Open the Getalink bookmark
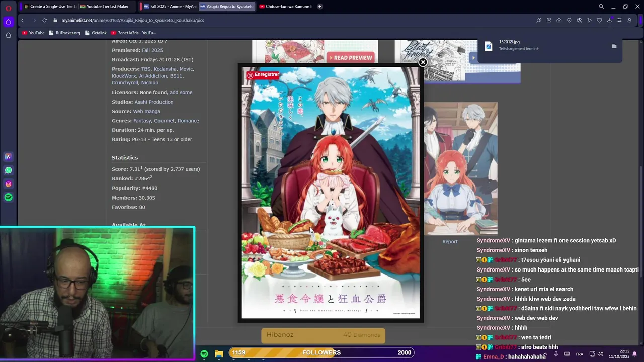Viewport: 644px width, 362px height. [x=96, y=33]
